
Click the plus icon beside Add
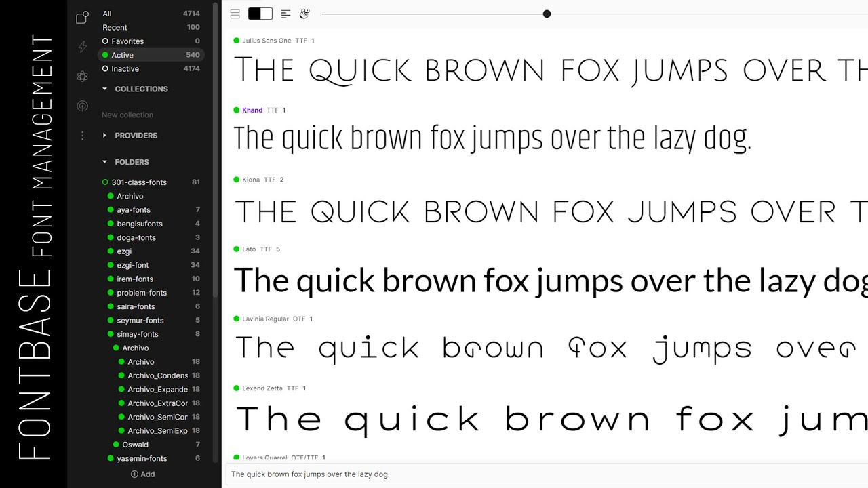click(x=134, y=474)
